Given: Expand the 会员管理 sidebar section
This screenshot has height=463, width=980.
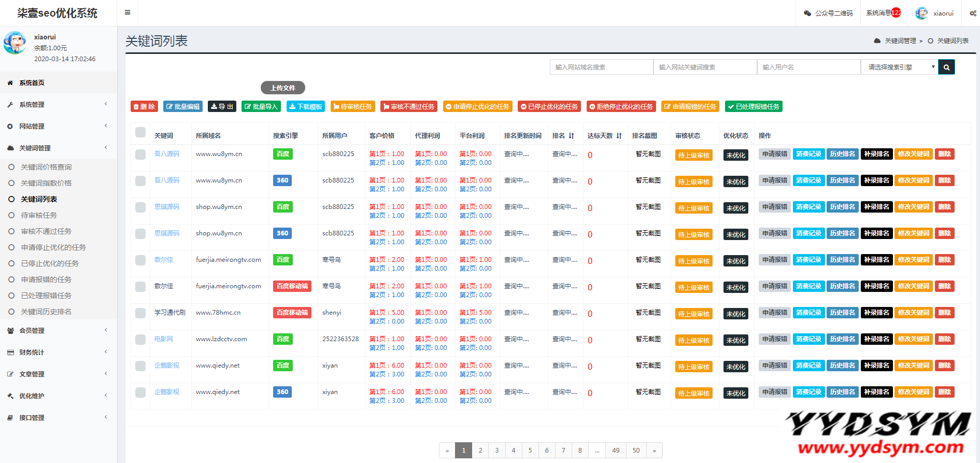Looking at the screenshot, I should [58, 331].
